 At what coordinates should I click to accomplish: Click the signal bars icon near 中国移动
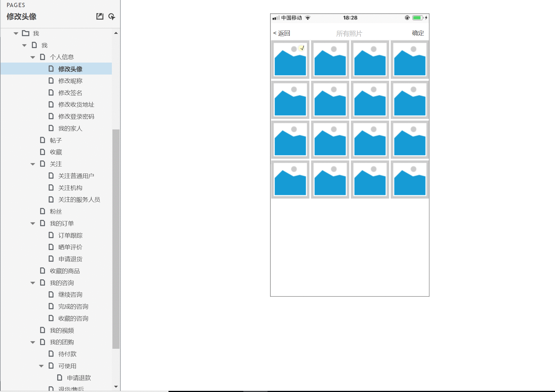click(276, 18)
